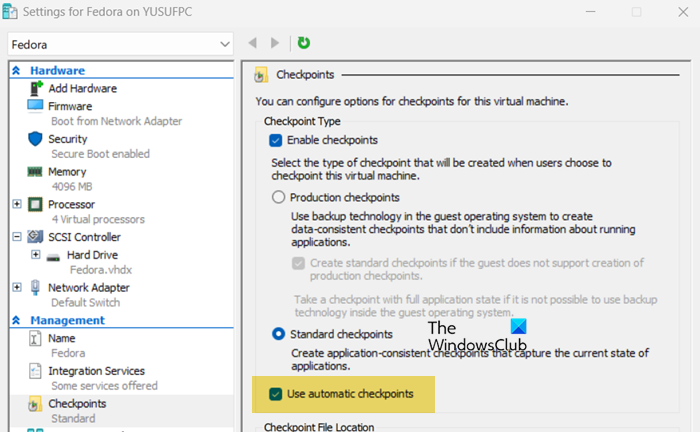
Task: Select the Memory chip icon
Action: pos(35,172)
